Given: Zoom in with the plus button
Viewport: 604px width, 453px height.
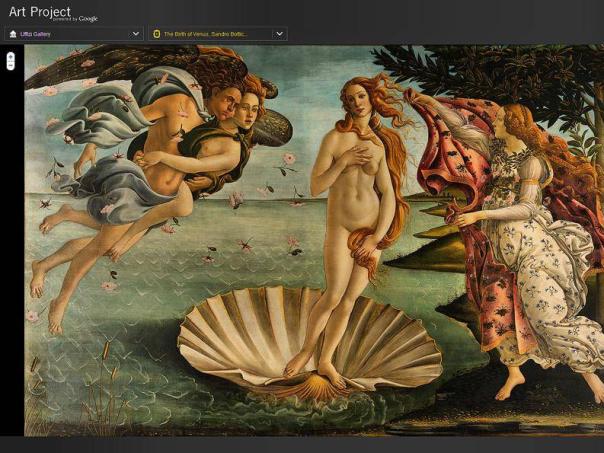Looking at the screenshot, I should (11, 56).
